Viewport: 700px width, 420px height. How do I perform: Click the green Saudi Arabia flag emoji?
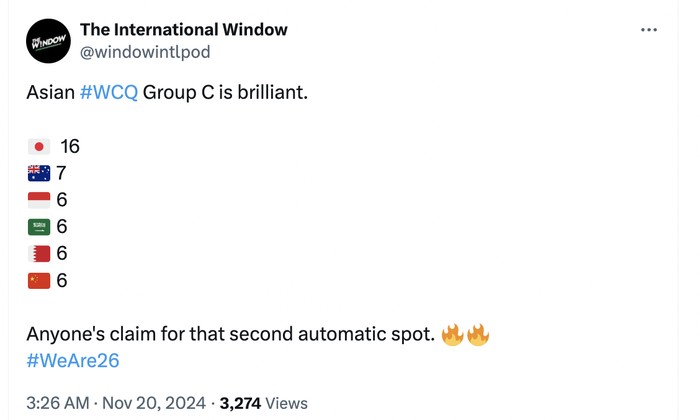coord(39,227)
